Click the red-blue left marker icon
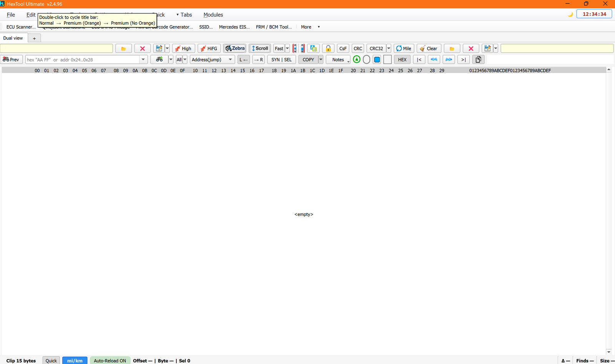Screen dimensions: 615x364 (295, 48)
